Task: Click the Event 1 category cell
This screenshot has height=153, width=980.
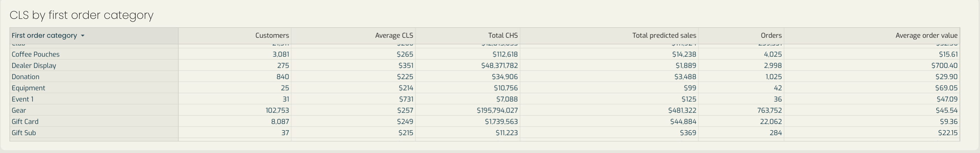Action: (22, 99)
